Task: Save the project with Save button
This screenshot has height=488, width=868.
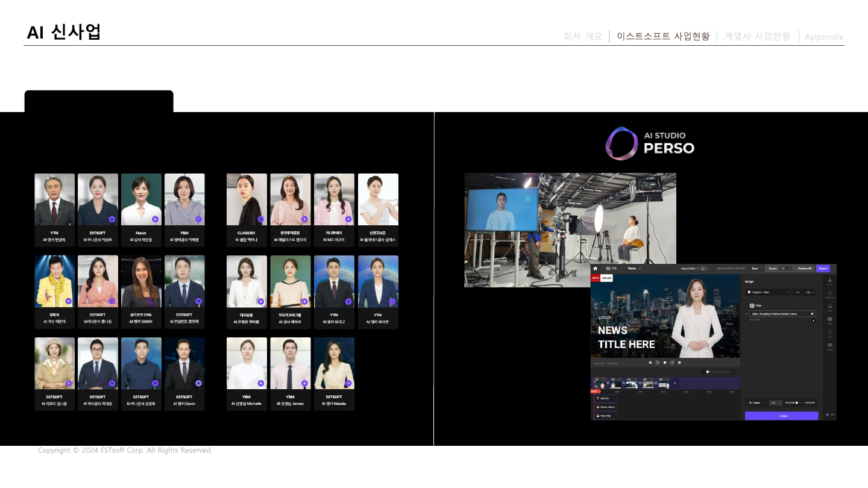Action: pyautogui.click(x=755, y=268)
